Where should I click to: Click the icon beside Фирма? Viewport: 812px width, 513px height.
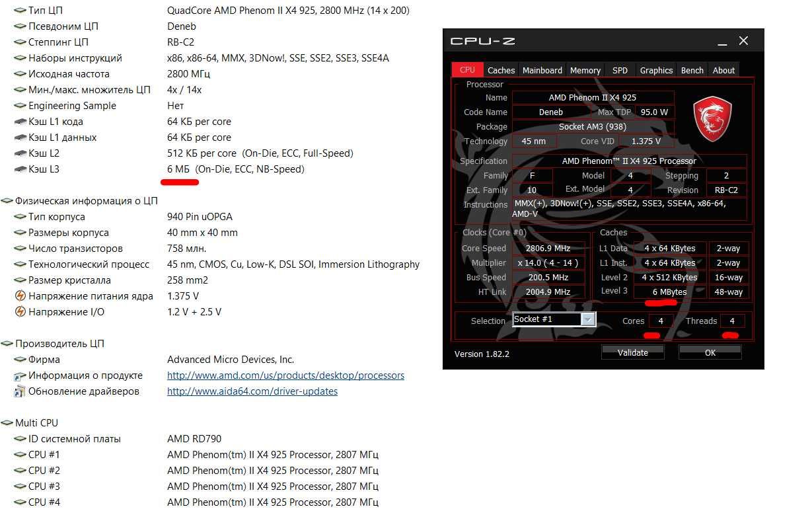20,360
